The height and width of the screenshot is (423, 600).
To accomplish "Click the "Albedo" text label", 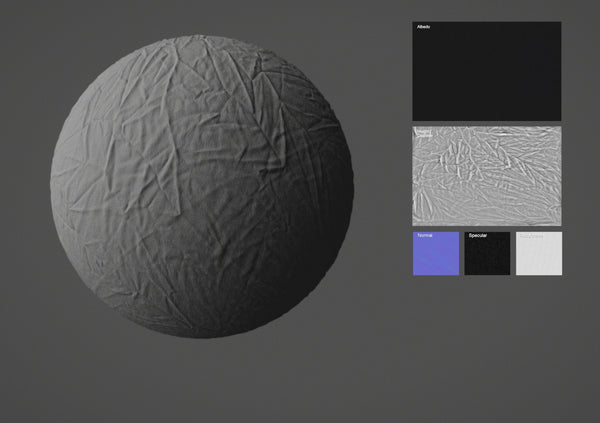I will (x=423, y=27).
